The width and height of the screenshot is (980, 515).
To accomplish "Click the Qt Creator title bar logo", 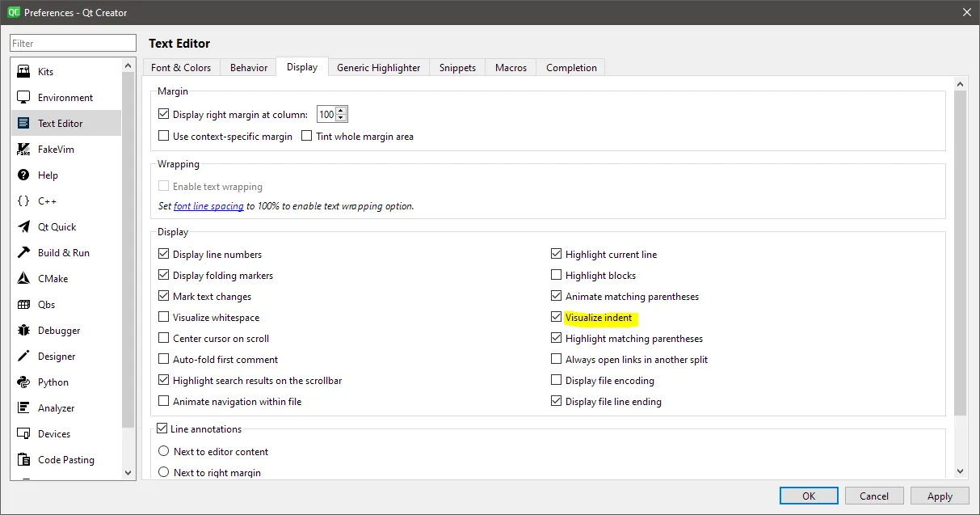I will coord(14,12).
